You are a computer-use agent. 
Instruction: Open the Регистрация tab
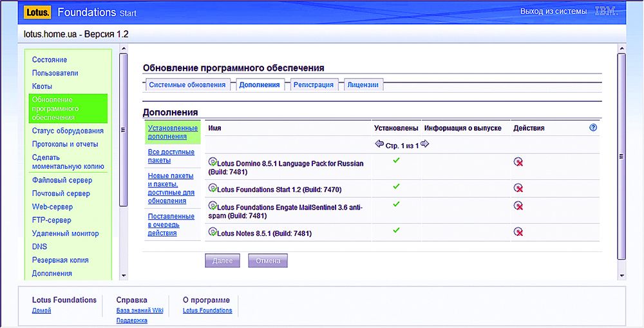[x=314, y=84]
